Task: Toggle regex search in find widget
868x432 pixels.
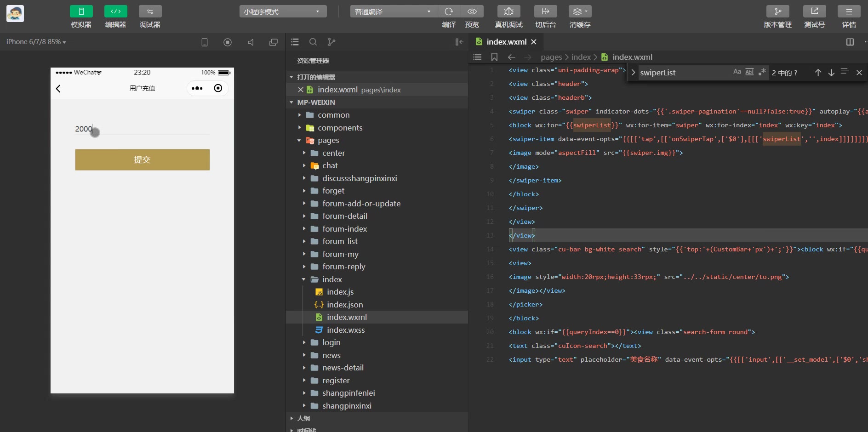Action: click(762, 72)
